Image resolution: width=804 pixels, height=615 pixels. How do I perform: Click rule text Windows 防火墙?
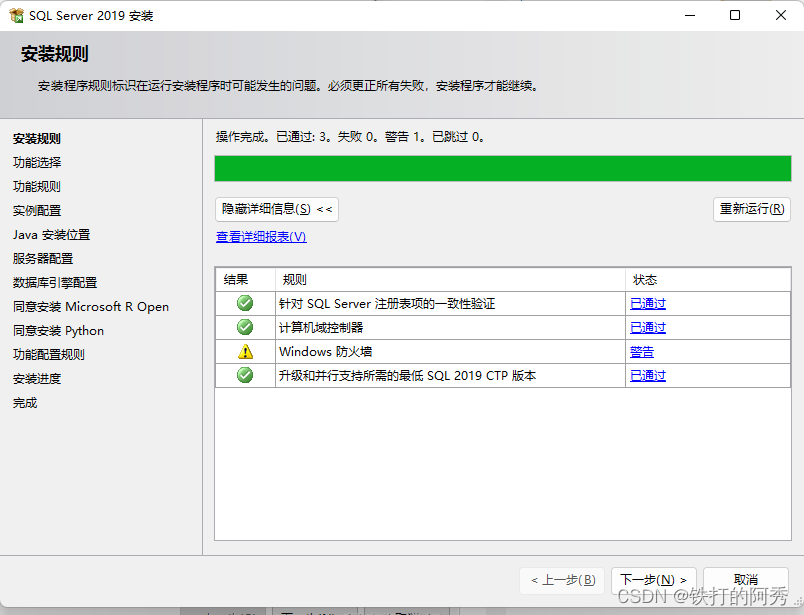326,352
